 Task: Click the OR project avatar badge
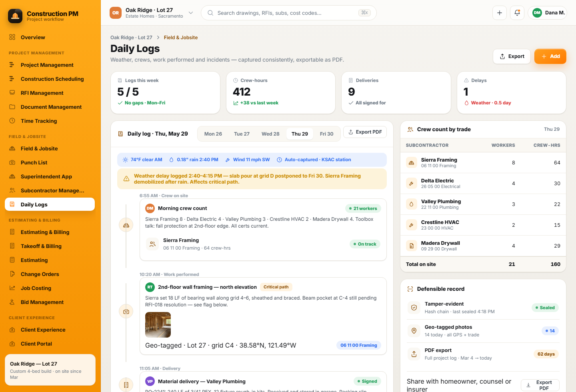click(116, 13)
